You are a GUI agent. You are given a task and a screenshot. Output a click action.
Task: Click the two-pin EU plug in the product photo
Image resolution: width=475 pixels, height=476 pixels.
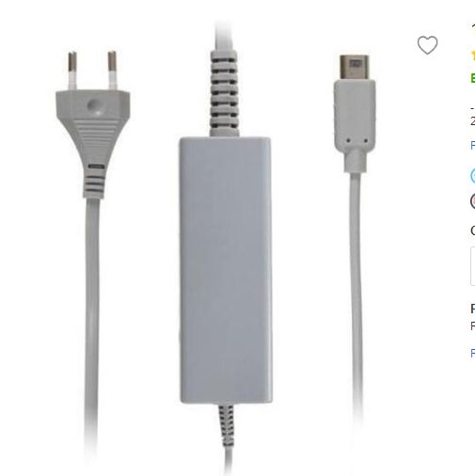93,124
